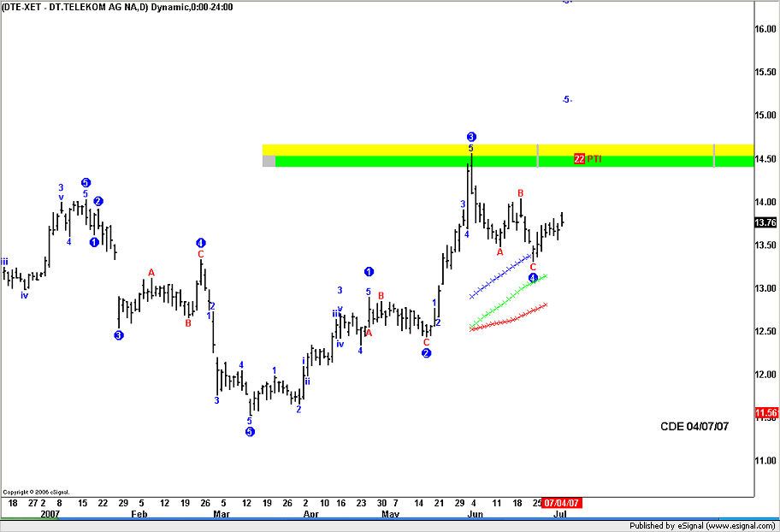Click the 13.76 current price label

[765, 223]
